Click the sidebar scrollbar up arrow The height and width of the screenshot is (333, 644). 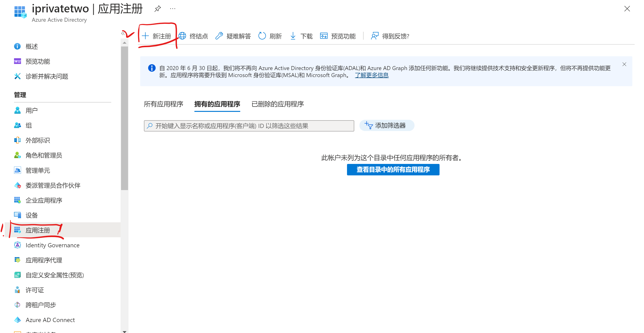[124, 43]
